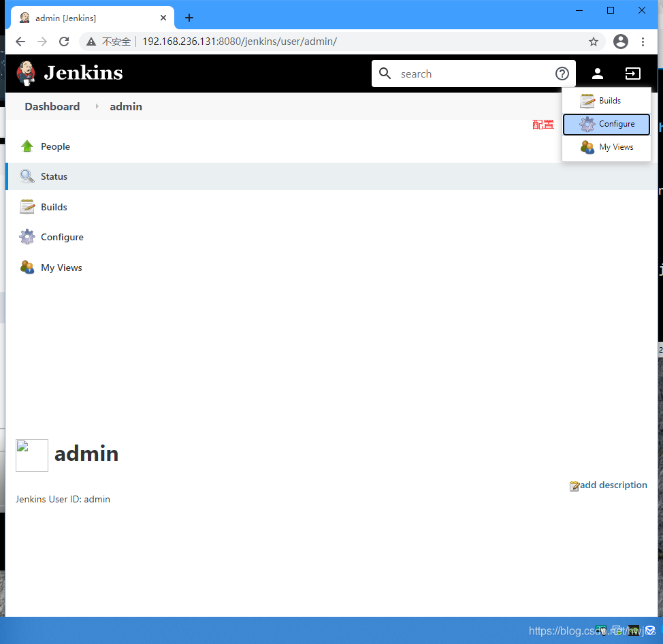Click the URL address bar text
Screen dimensions: 663x644
240,42
